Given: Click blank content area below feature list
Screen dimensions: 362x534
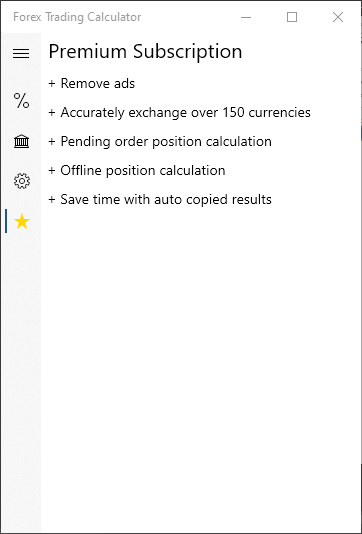Looking at the screenshot, I should pyautogui.click(x=201, y=368).
